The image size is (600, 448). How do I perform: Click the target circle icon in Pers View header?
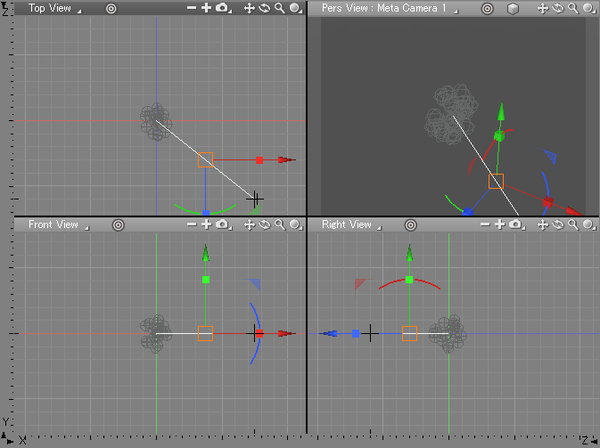pos(487,8)
